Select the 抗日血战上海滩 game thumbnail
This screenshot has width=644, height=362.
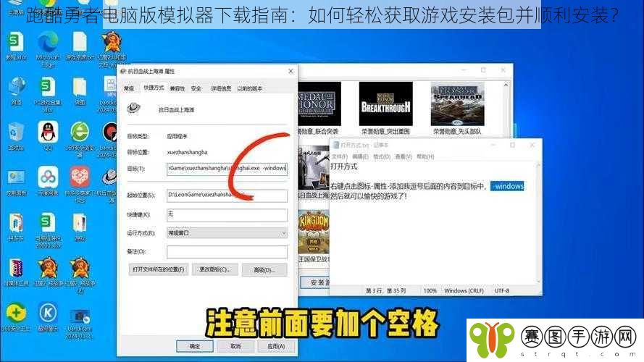tap(314, 167)
